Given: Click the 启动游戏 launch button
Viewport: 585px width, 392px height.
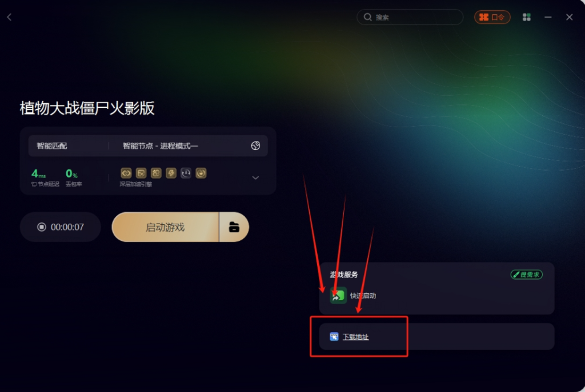Looking at the screenshot, I should pos(165,227).
